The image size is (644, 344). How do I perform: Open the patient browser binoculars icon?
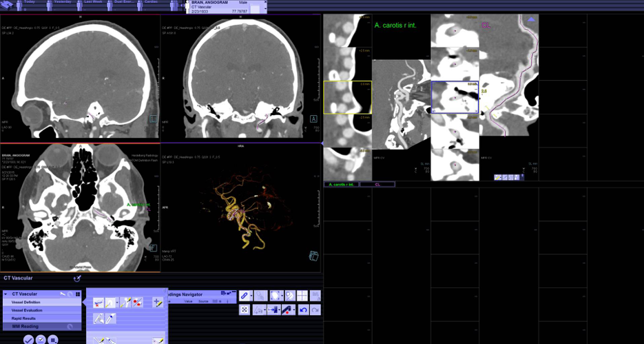point(7,5)
